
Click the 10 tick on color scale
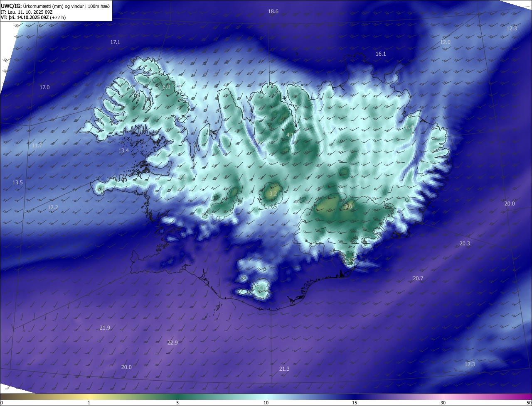266,403
